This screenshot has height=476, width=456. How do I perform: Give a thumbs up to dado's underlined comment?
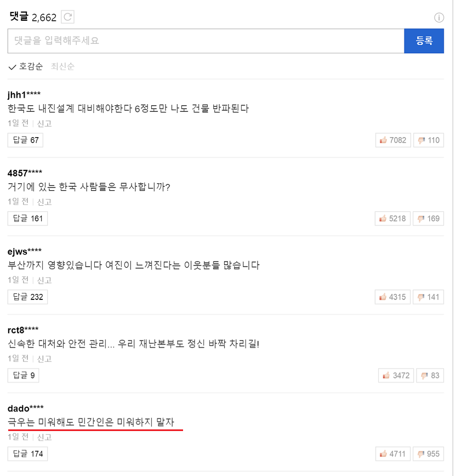(x=392, y=454)
